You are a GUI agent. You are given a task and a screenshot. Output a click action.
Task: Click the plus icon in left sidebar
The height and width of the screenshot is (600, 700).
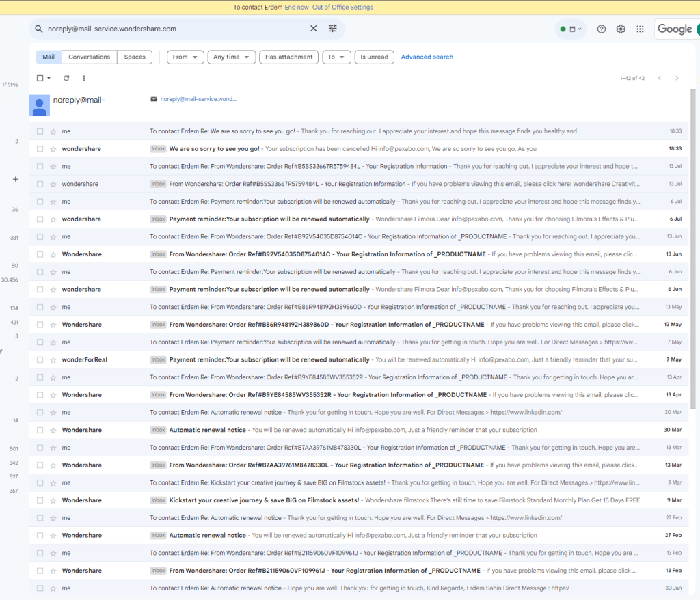click(x=16, y=179)
